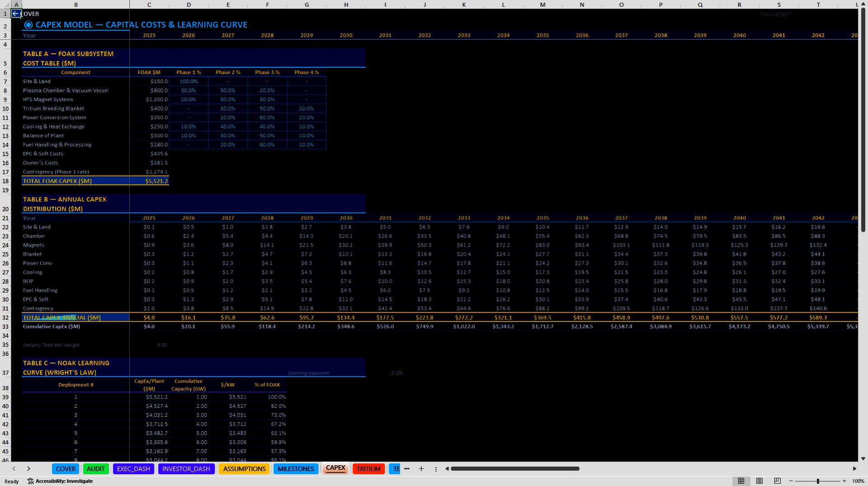The width and height of the screenshot is (868, 486).
Task: Click horizontal scroll left arrow
Action: [447, 469]
